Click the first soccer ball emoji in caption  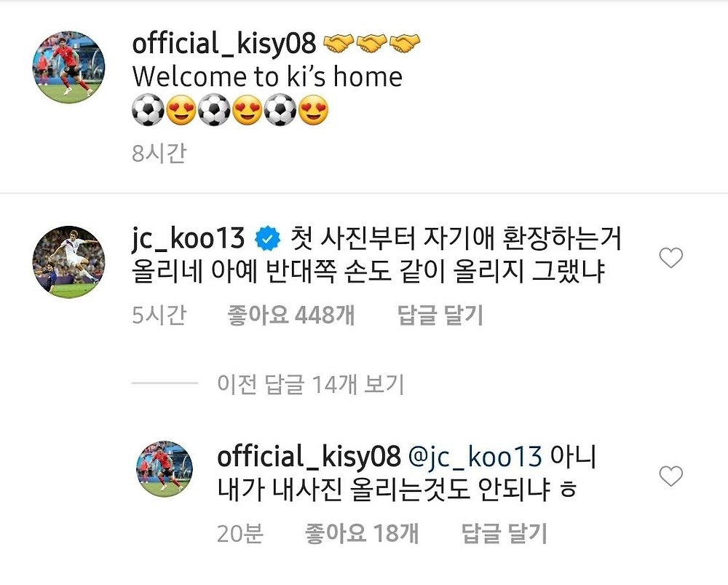(x=148, y=111)
